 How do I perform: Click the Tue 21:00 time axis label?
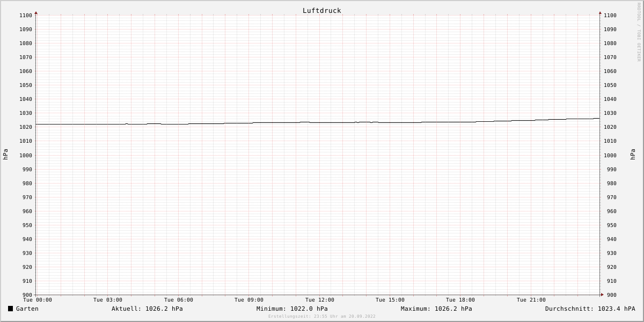click(531, 300)
